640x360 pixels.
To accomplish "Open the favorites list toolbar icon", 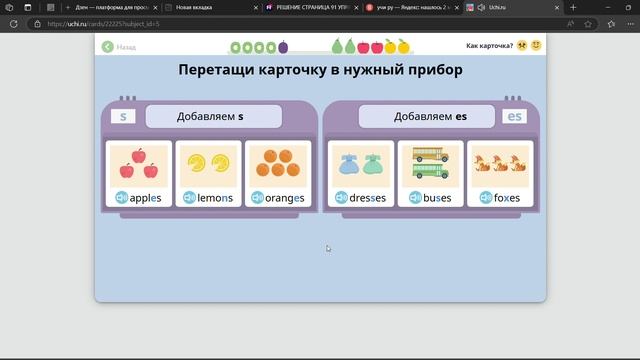I will pos(611,24).
